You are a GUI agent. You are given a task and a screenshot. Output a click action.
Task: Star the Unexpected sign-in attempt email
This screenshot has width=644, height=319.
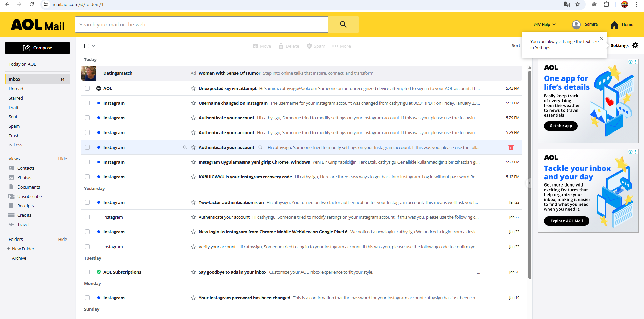pyautogui.click(x=193, y=88)
